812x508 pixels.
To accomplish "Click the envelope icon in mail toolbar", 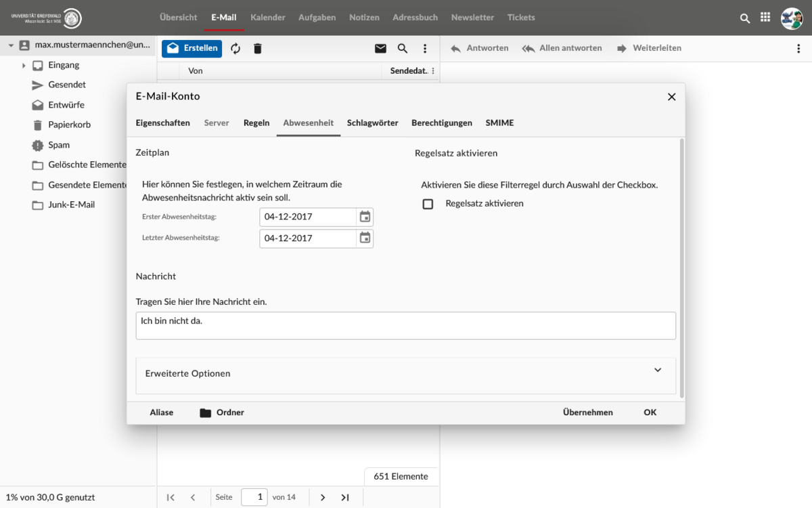I will 380,49.
